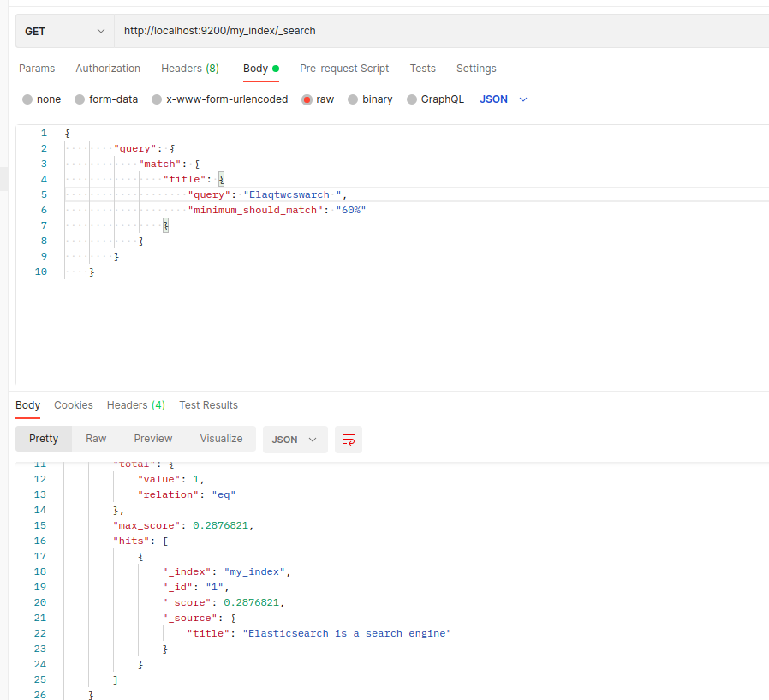Click the request URL field
Viewport: 769px width, 700px height.
click(x=441, y=31)
